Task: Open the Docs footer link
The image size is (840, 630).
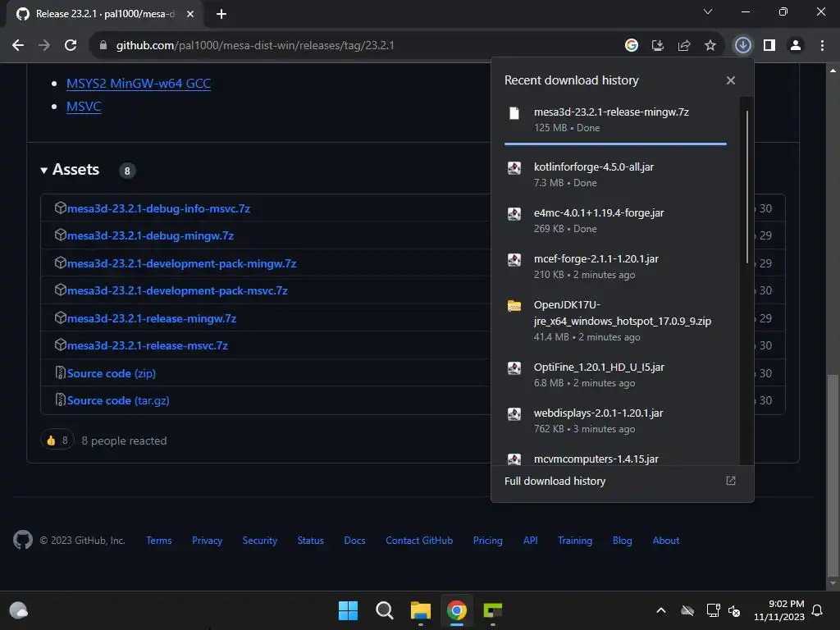Action: [x=354, y=541]
